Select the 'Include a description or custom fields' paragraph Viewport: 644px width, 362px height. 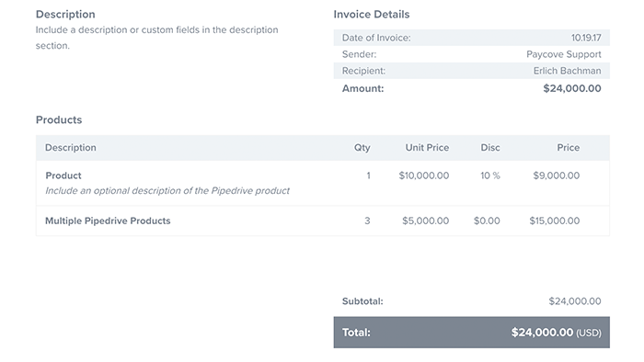[157, 38]
